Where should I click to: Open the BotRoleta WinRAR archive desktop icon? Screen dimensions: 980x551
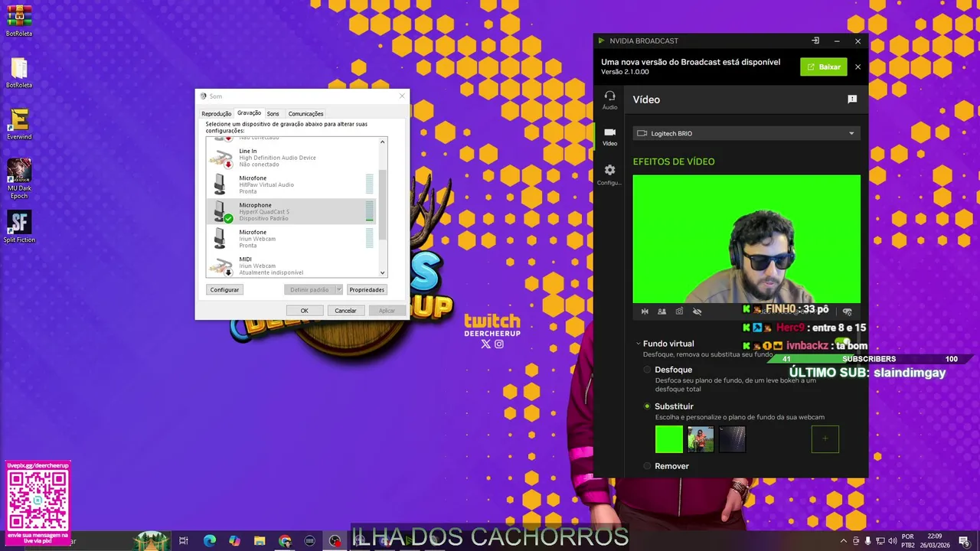point(19,21)
